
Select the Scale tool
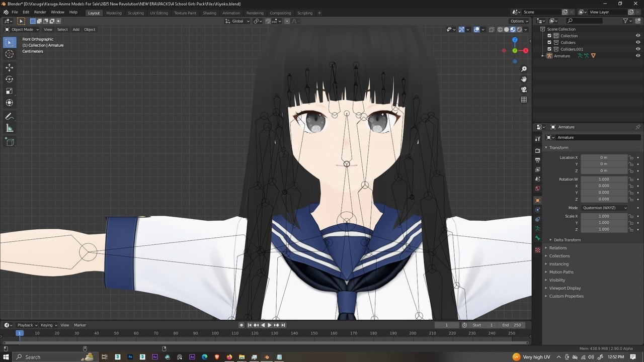10,91
